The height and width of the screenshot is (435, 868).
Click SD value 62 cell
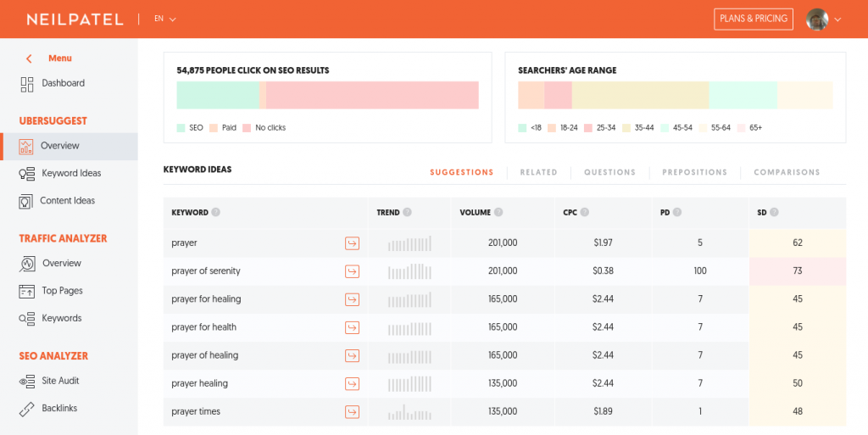pos(797,243)
